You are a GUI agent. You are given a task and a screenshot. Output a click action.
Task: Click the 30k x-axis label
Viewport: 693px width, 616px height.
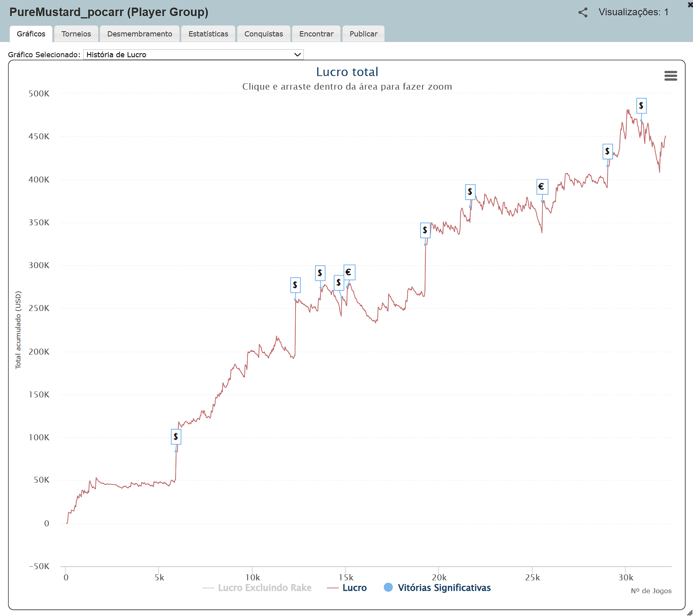(x=626, y=578)
